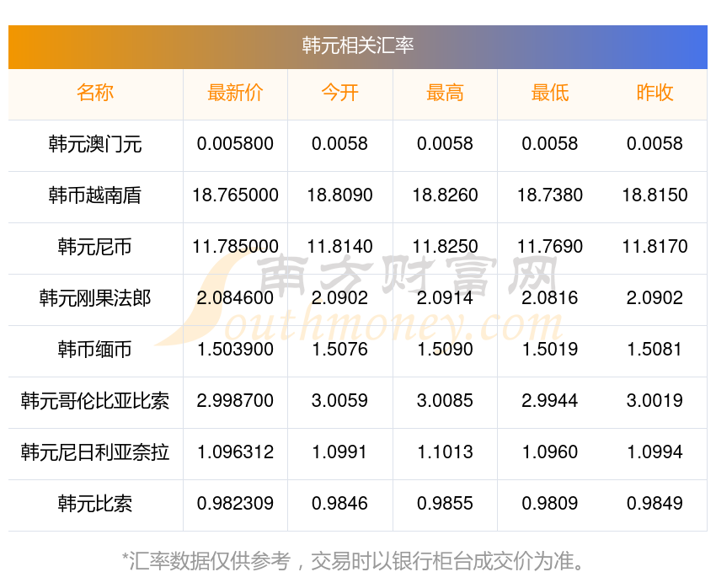The image size is (716, 588).
Task: Click the 0.9849 previous close cell
Action: click(x=655, y=504)
